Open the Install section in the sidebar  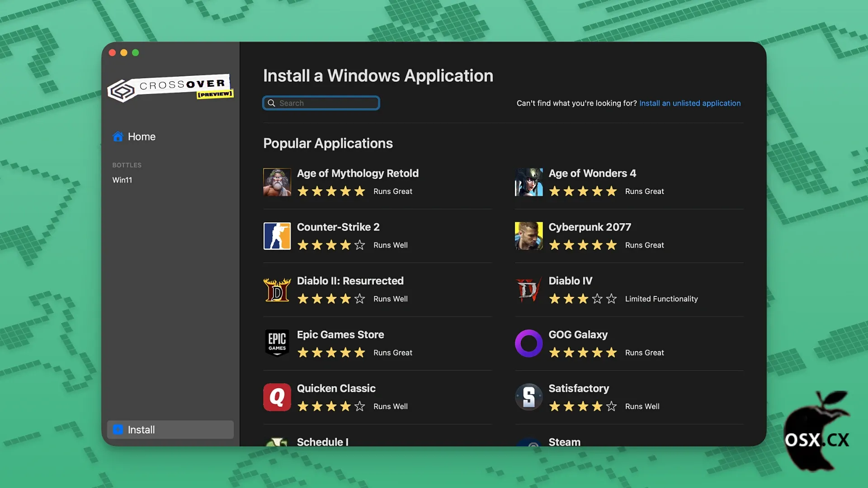170,430
